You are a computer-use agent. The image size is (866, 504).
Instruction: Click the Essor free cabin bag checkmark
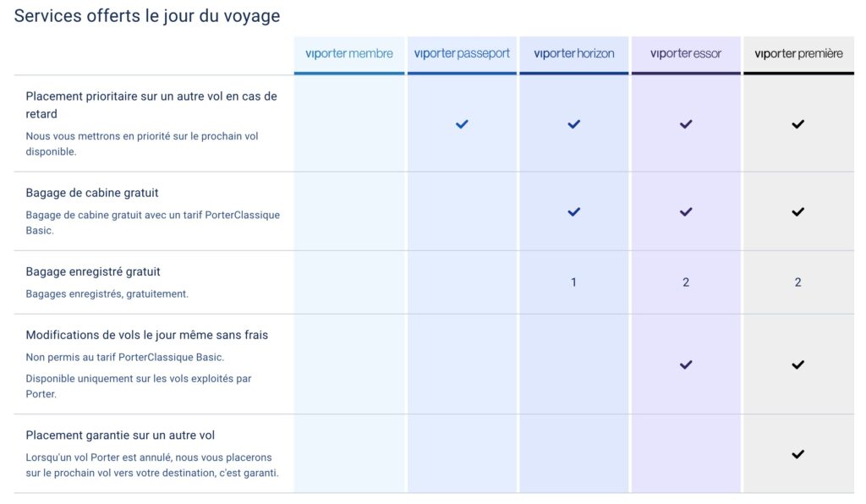[x=686, y=212]
